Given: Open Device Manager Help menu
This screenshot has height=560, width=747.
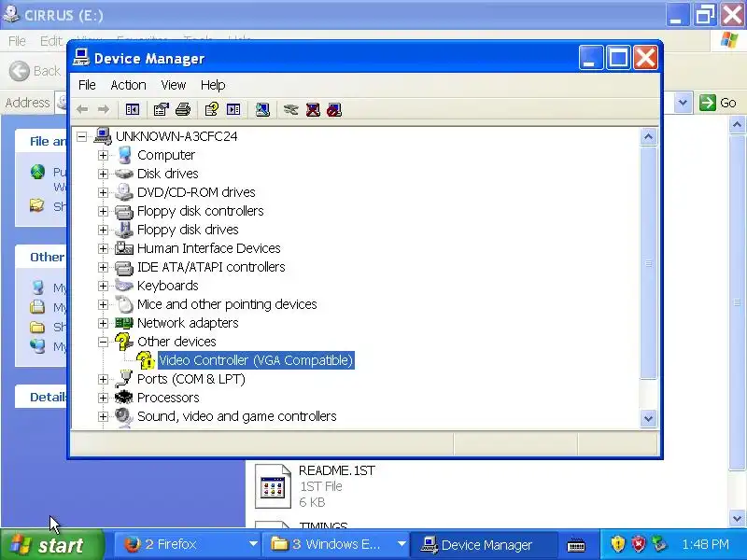Looking at the screenshot, I should [213, 85].
